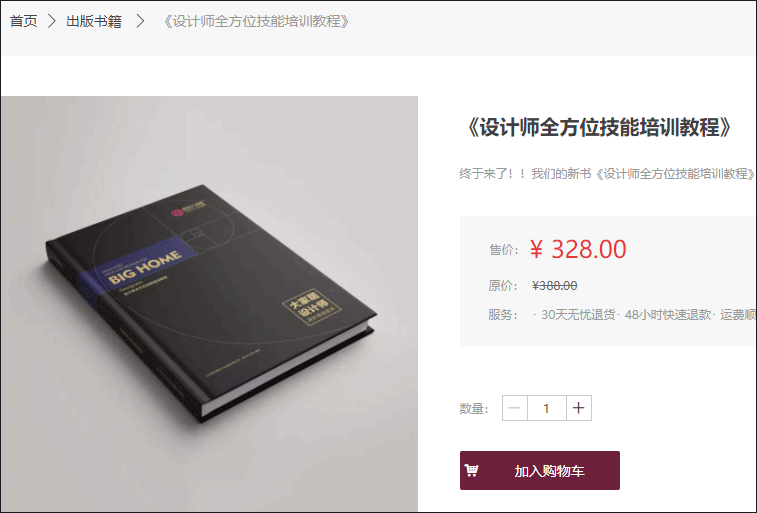Click the shopping cart icon on button
The height and width of the screenshot is (513, 757).
pyautogui.click(x=471, y=470)
